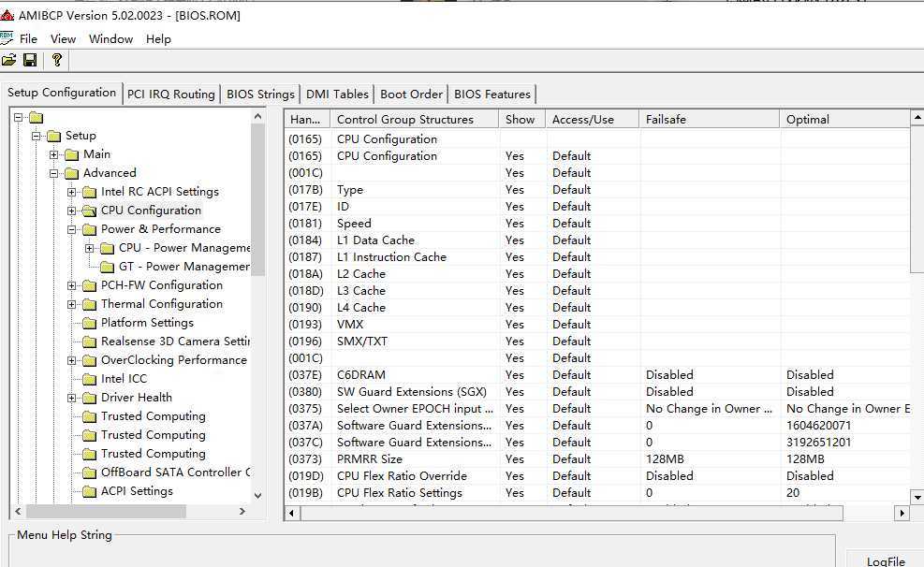Click the Thermal Configuration folder icon
The width and height of the screenshot is (924, 567).
point(90,304)
